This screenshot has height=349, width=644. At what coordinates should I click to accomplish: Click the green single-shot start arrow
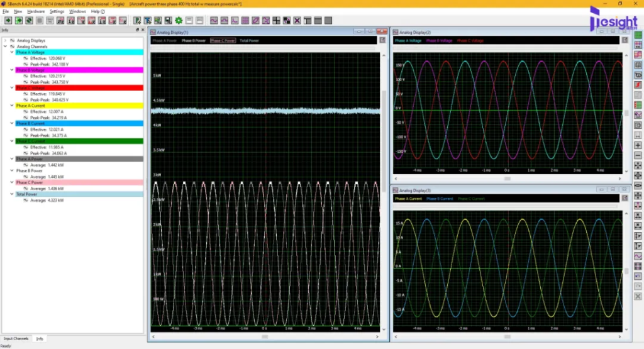click(8, 21)
